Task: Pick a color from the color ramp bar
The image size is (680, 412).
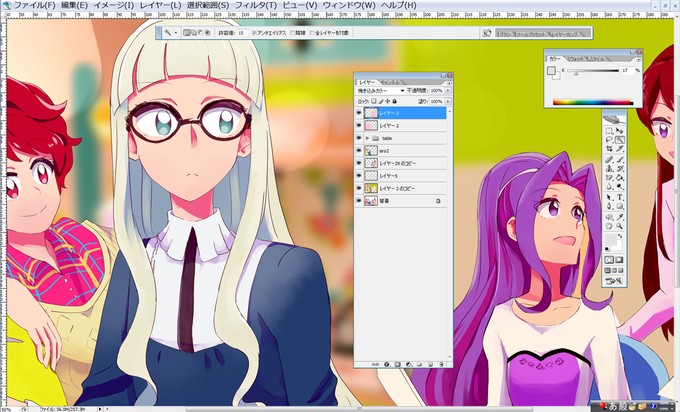Action: tap(593, 103)
